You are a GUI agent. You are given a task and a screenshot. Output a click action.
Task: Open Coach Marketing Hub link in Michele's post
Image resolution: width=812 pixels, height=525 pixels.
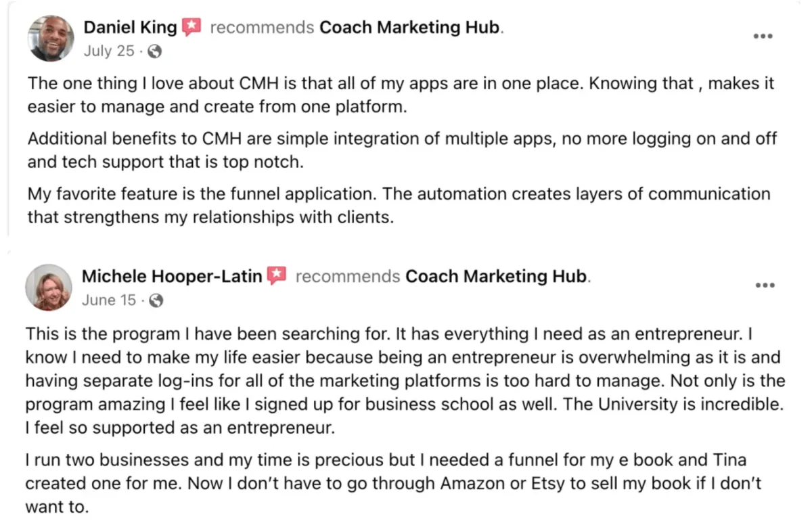496,277
